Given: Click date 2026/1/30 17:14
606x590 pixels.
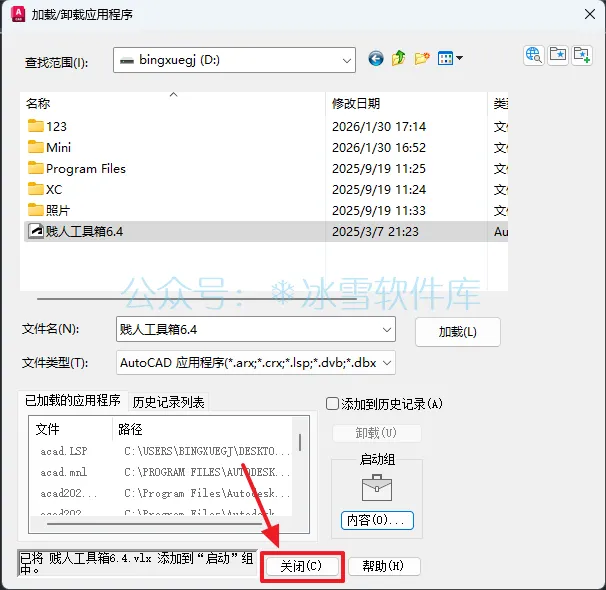Looking at the screenshot, I should tap(379, 126).
